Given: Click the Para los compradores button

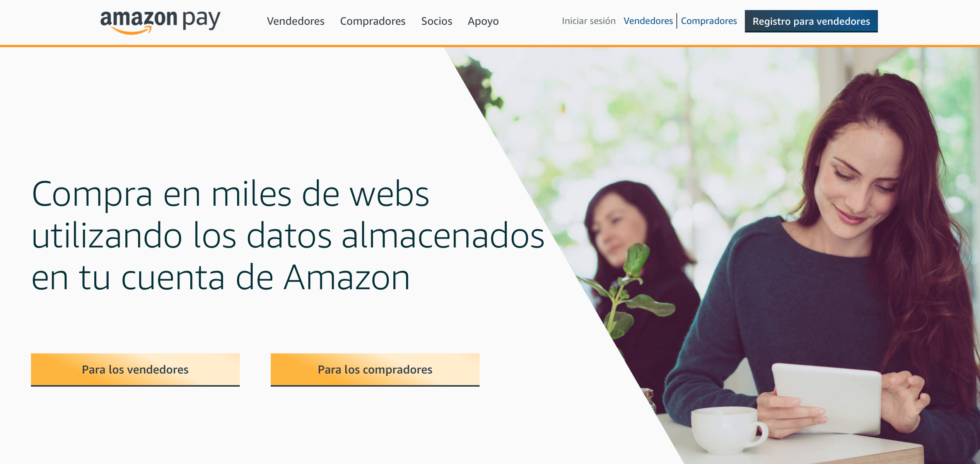Looking at the screenshot, I should click(375, 370).
